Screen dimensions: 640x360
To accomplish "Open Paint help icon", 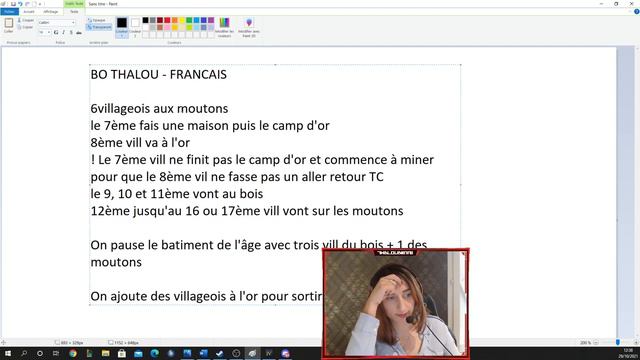I will pos(636,11).
